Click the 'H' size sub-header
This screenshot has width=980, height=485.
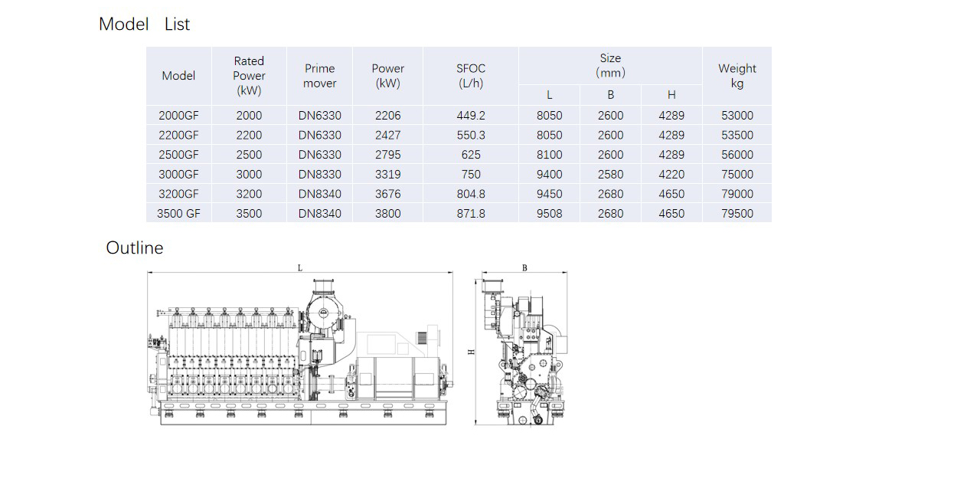point(671,95)
